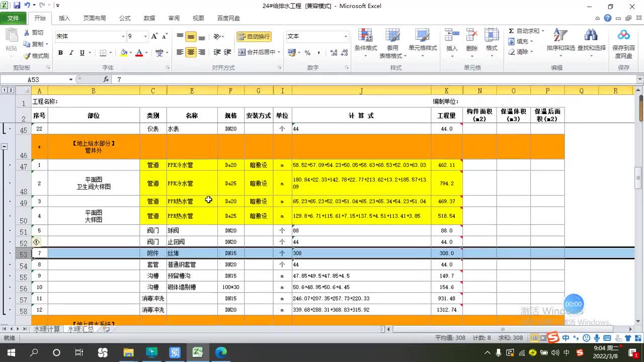Open the fill color dropdown arrow
Viewport: 644px width, 362px height.
click(131, 52)
